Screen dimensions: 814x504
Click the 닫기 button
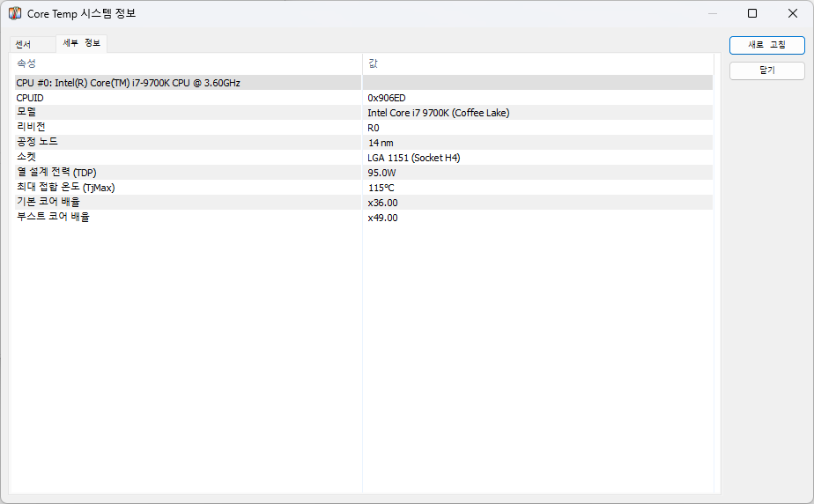pyautogui.click(x=766, y=70)
